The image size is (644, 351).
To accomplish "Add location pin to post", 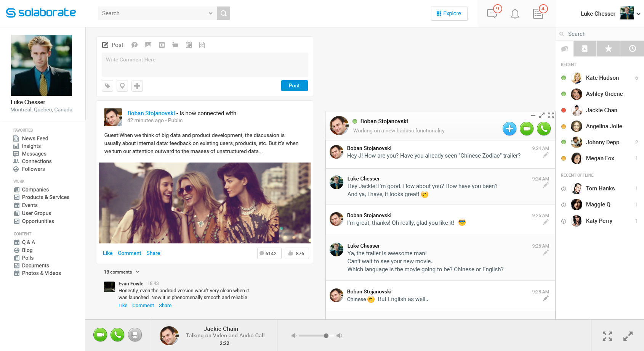I will point(122,86).
